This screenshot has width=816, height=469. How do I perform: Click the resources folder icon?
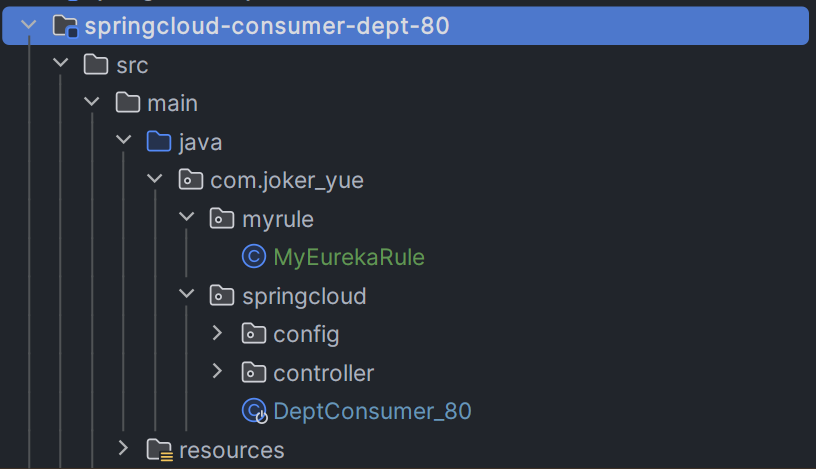[159, 450]
